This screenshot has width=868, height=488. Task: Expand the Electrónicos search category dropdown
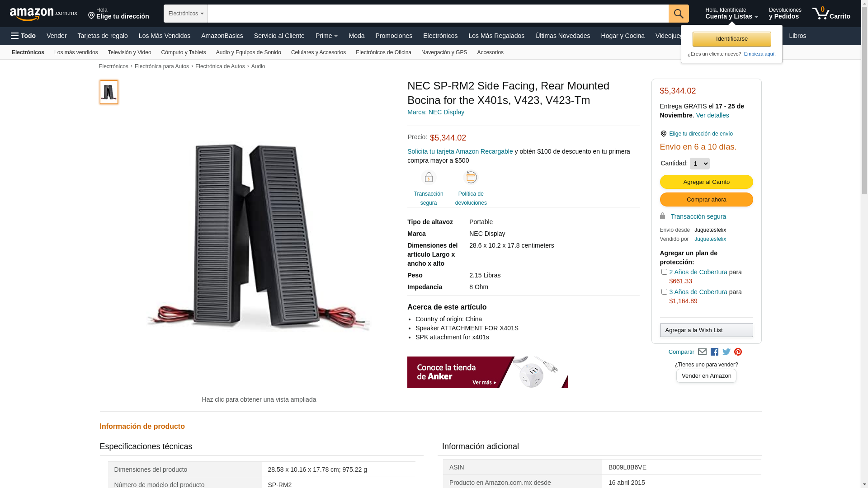(x=186, y=14)
